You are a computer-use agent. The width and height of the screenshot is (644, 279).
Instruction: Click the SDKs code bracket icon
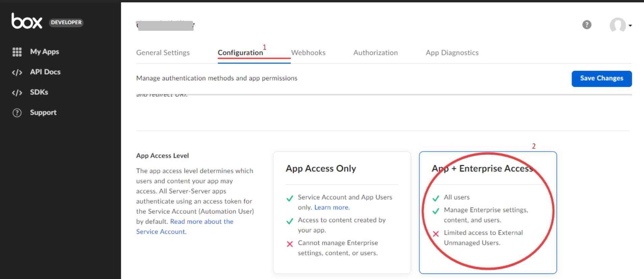coord(17,93)
